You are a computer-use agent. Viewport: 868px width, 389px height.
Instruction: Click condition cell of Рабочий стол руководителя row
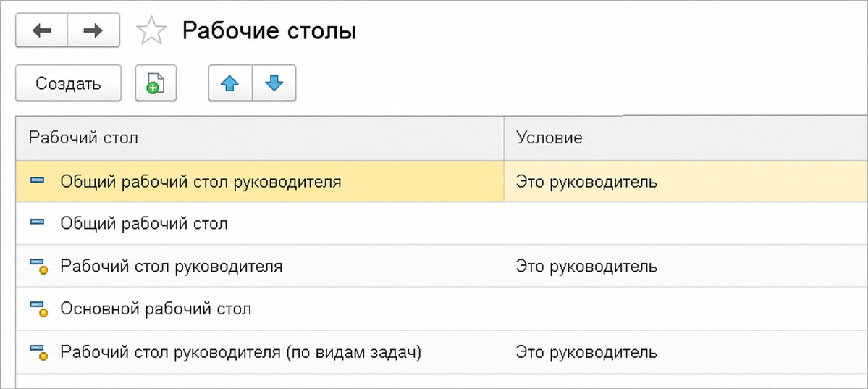[x=686, y=267]
